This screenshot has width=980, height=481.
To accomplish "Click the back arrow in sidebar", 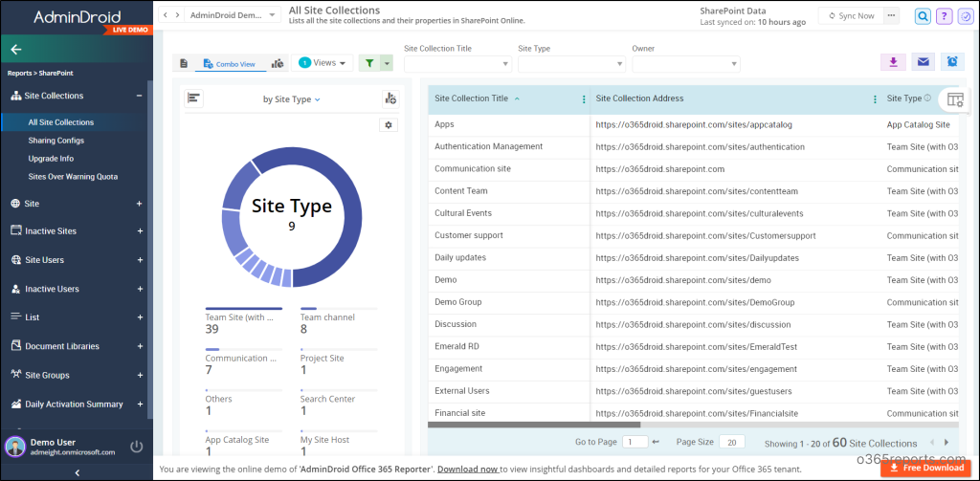I will coord(16,50).
